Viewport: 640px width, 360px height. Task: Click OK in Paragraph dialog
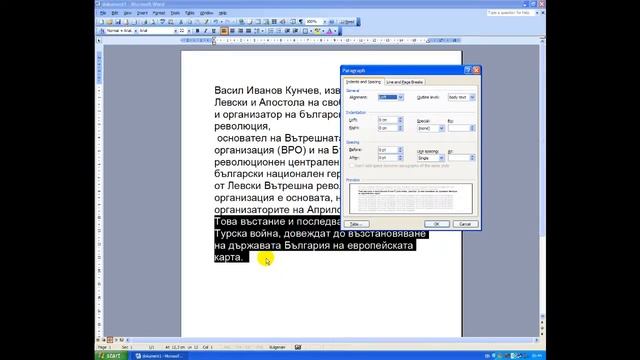pyautogui.click(x=437, y=224)
